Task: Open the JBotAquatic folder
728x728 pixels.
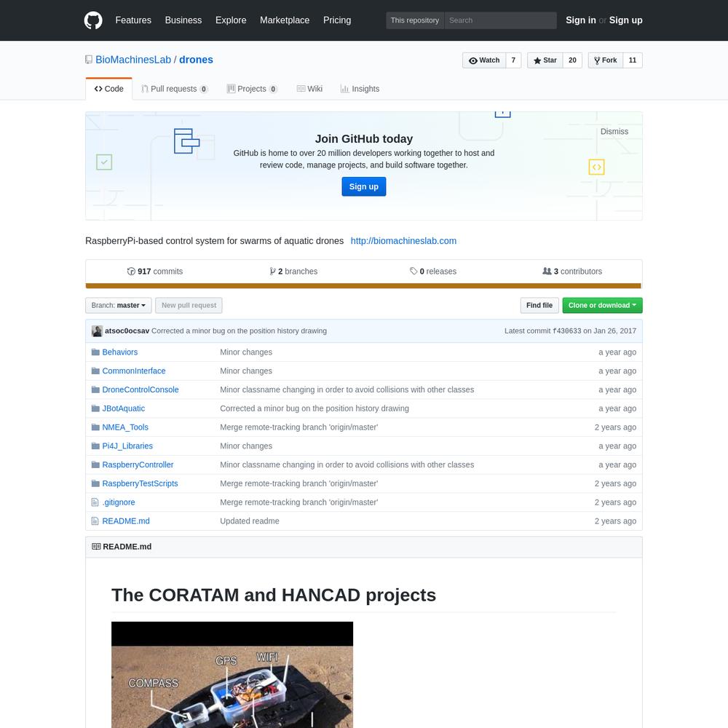Action: click(124, 408)
